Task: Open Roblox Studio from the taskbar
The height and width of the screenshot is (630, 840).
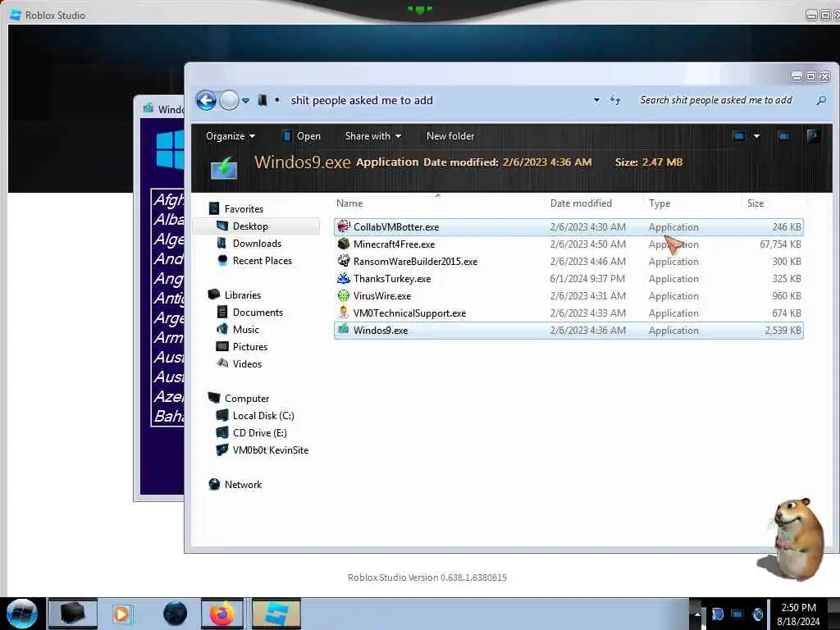Action: pos(276,614)
